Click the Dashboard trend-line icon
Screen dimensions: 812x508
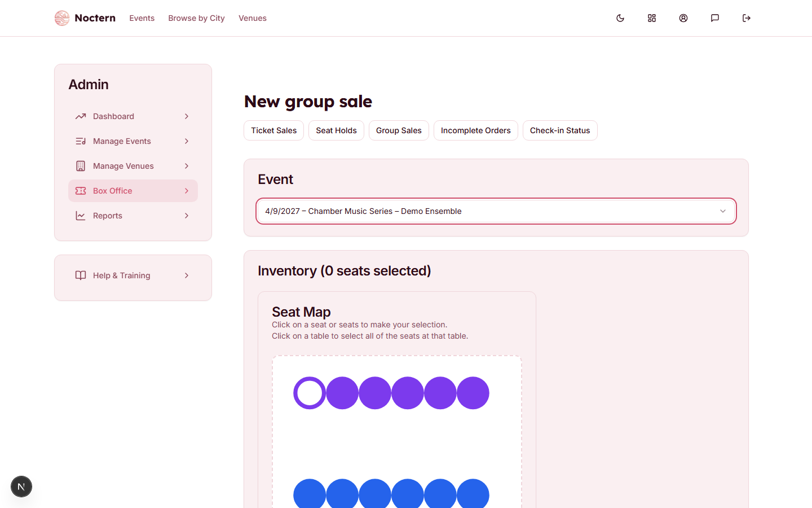(81, 116)
